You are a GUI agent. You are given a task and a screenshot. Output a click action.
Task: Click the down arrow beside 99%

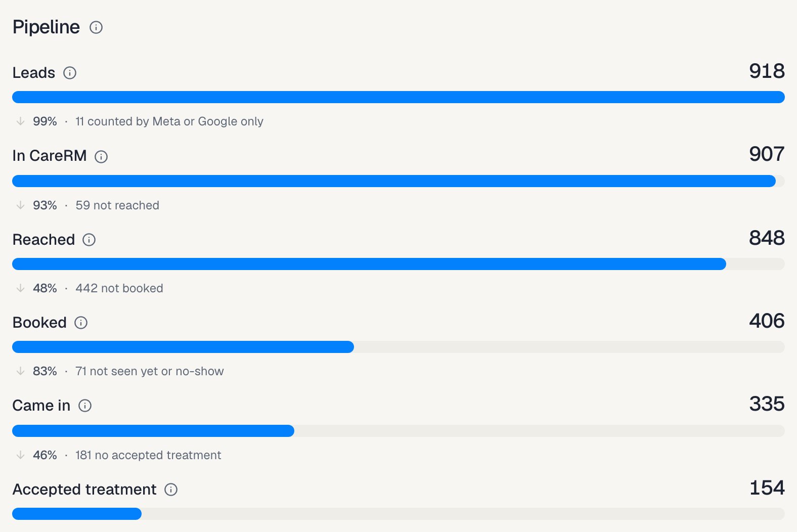point(20,121)
